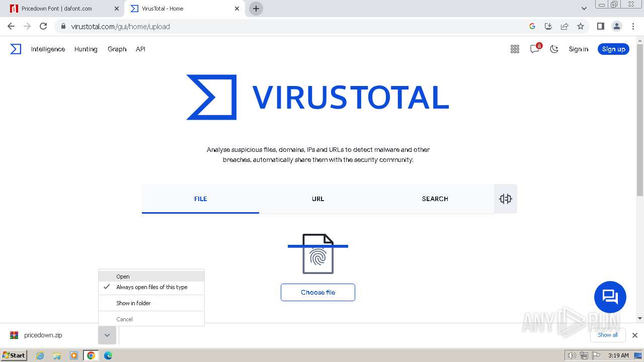Click the volume speaker tray icon
Image resolution: width=644 pixels, height=362 pixels.
click(572, 355)
